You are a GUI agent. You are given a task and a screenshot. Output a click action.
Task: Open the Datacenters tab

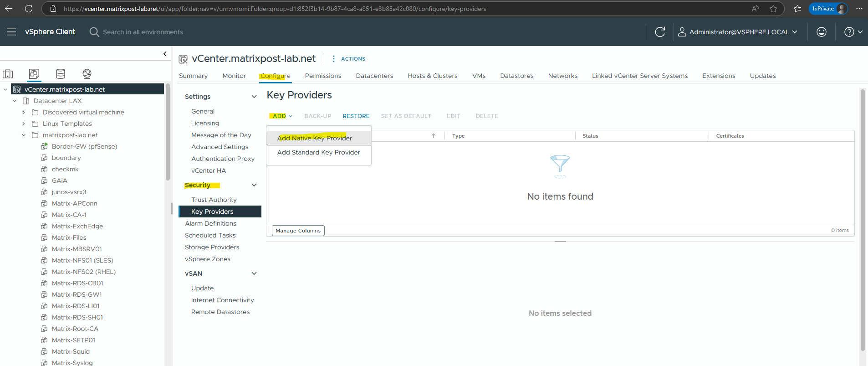pyautogui.click(x=374, y=76)
